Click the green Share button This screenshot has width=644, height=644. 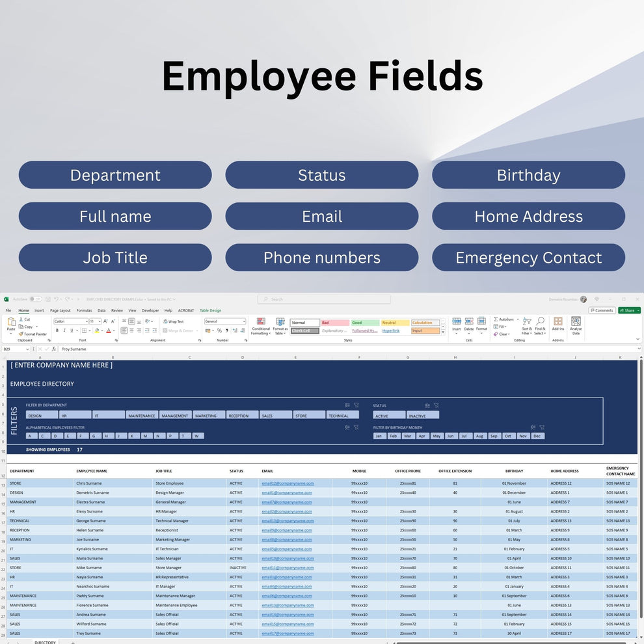click(x=629, y=310)
